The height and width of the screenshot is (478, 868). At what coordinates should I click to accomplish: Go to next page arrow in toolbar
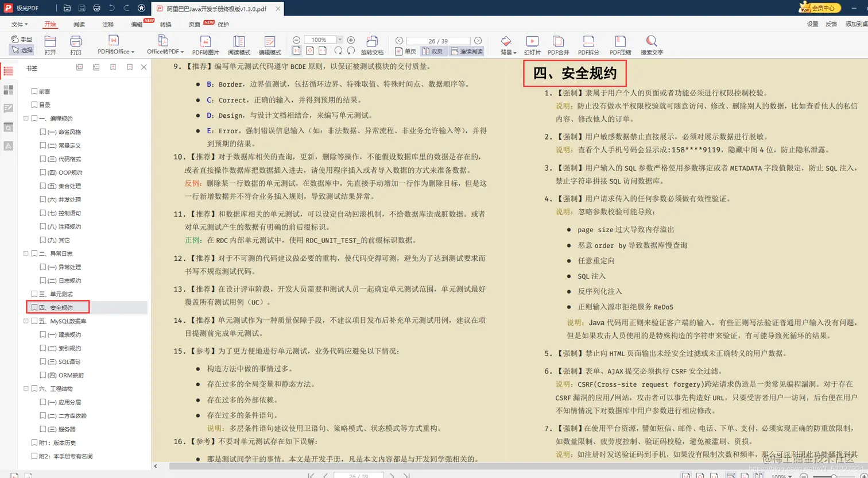click(x=478, y=41)
